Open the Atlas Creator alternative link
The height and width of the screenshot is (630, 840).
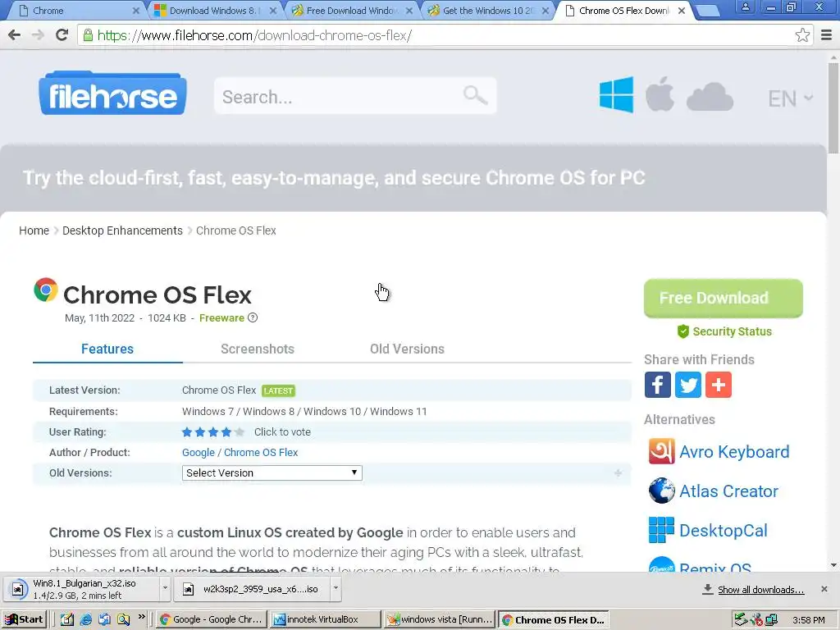pos(728,491)
